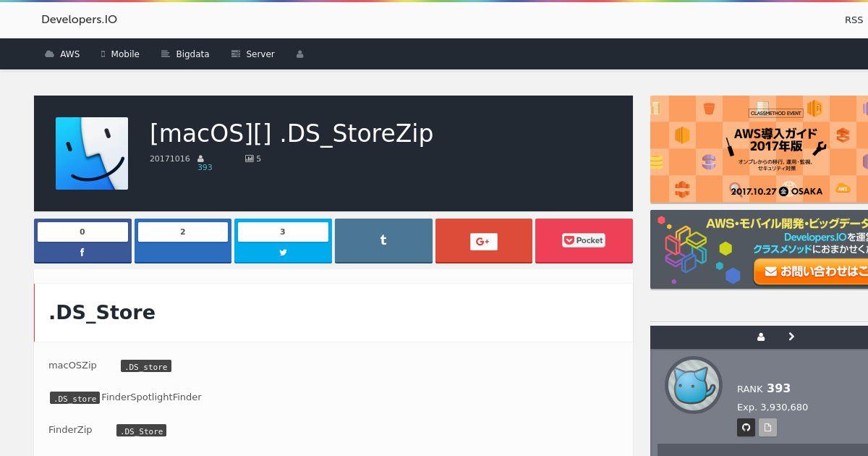Share the article on Tumblr
The width and height of the screenshot is (868, 456).
[383, 240]
